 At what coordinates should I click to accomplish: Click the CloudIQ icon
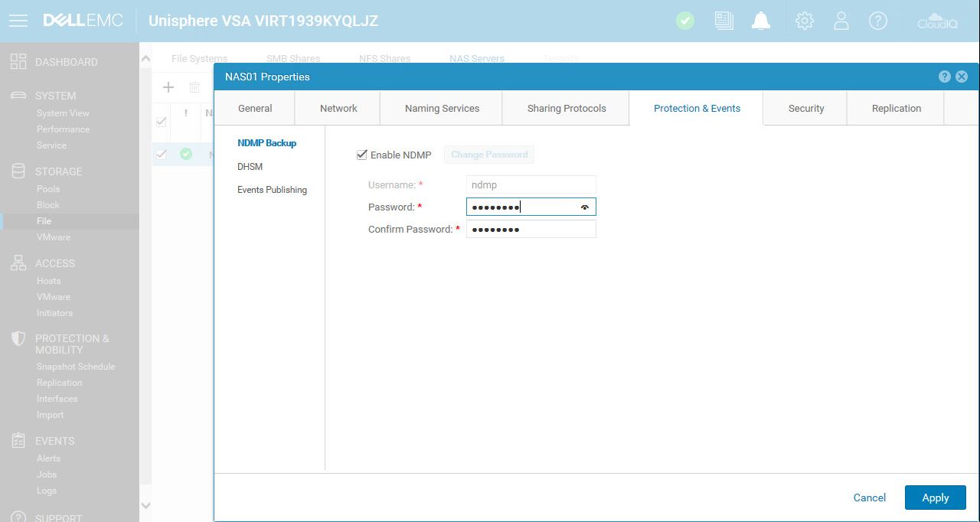[938, 21]
